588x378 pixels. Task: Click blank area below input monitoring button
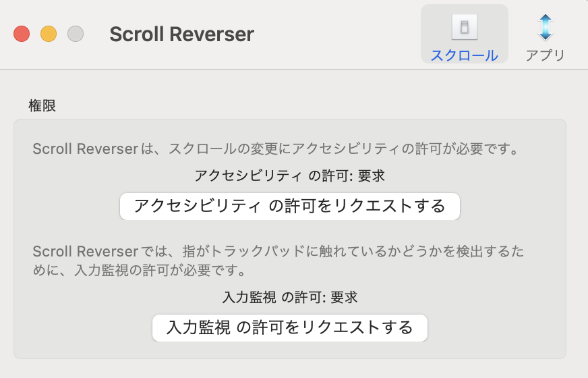pyautogui.click(x=289, y=350)
